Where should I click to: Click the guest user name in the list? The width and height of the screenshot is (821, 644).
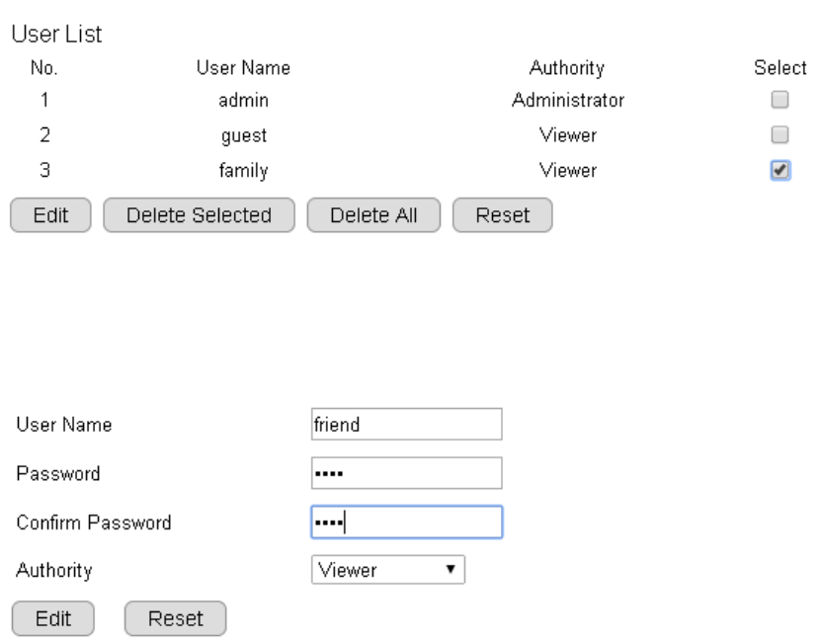[x=243, y=134]
